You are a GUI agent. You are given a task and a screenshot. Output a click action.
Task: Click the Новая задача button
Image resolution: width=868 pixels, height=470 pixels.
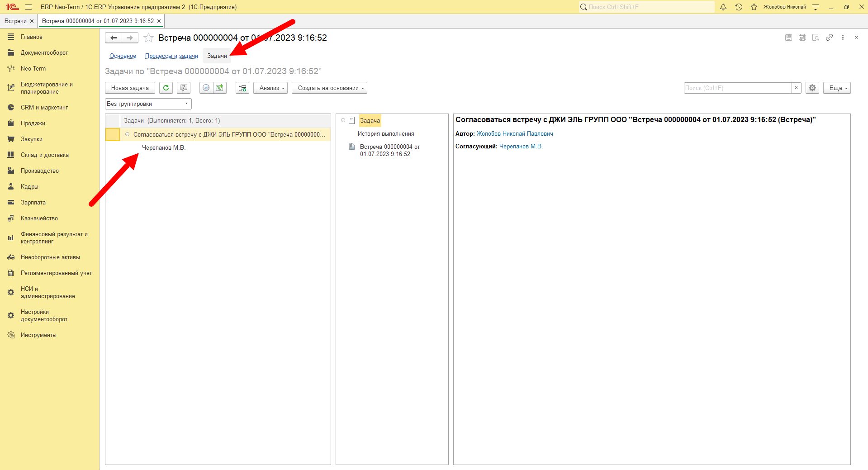coord(130,88)
